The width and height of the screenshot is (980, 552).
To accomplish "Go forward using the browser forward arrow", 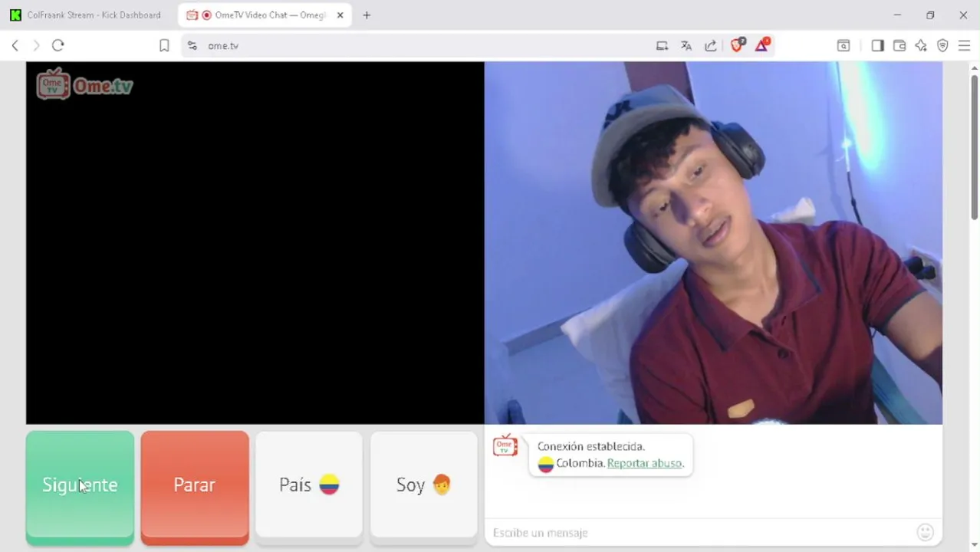I will [36, 46].
